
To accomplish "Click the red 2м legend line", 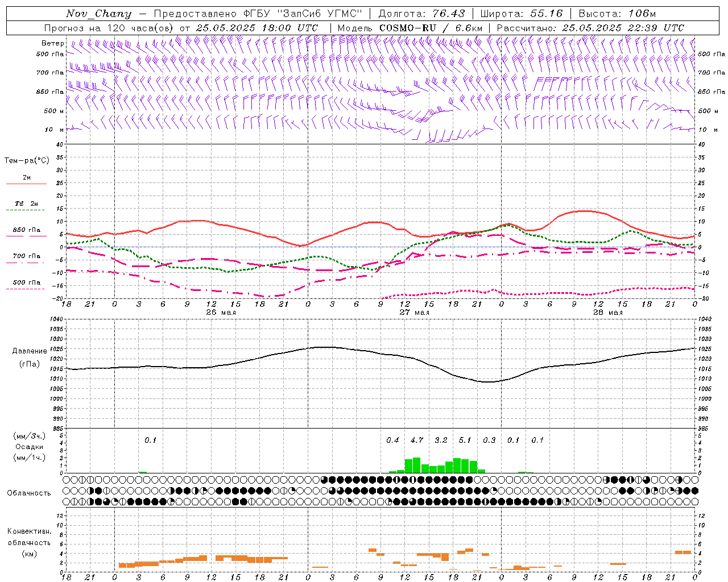I will [26, 184].
